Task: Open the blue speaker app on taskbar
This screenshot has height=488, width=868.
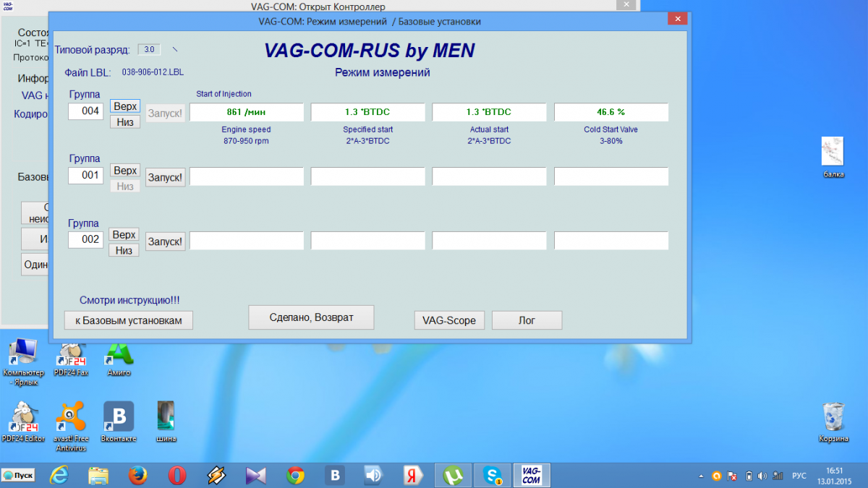Action: click(374, 475)
